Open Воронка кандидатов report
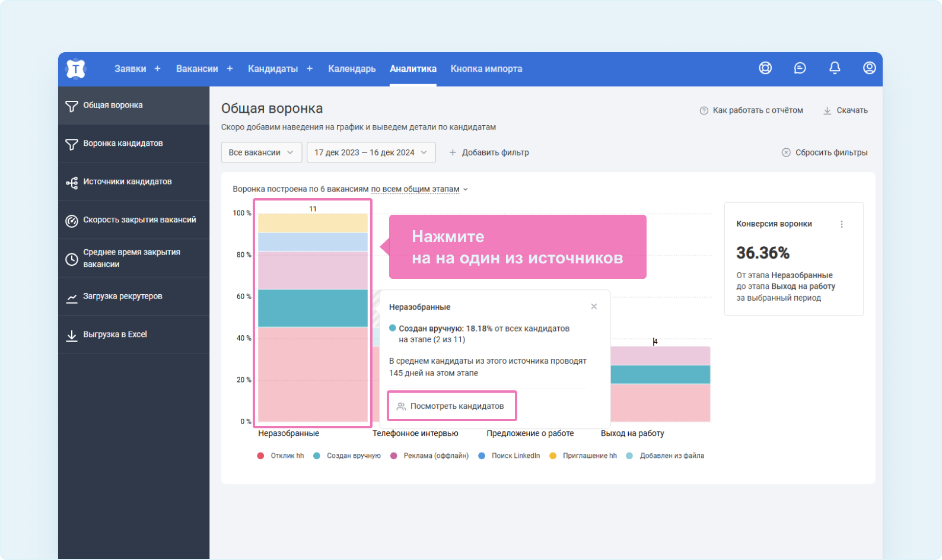 pos(133,144)
